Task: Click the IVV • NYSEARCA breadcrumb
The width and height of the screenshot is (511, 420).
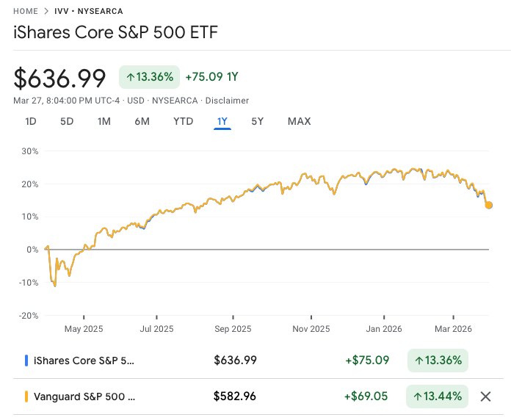Action: 90,12
